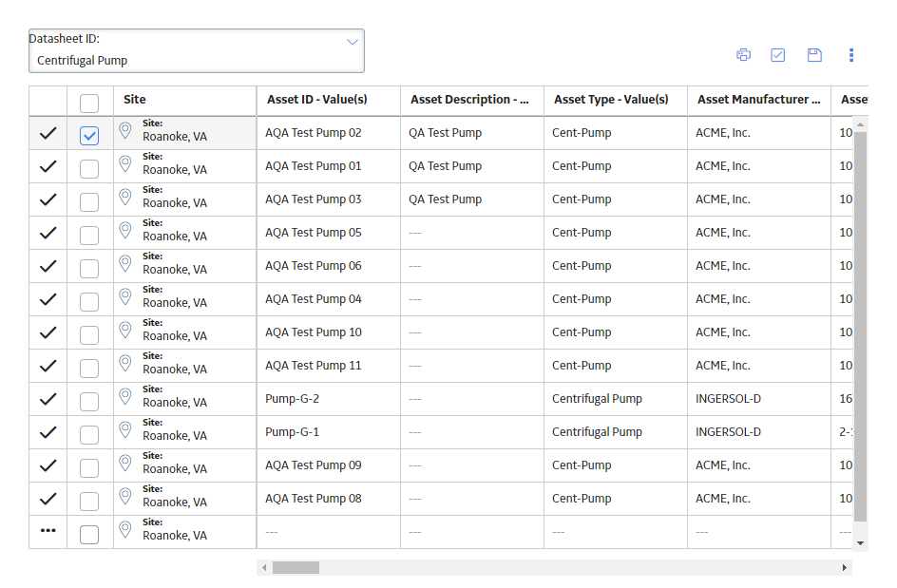Click the horizontal scrollbar thumb
Screen dimensions: 897x588
pos(296,567)
